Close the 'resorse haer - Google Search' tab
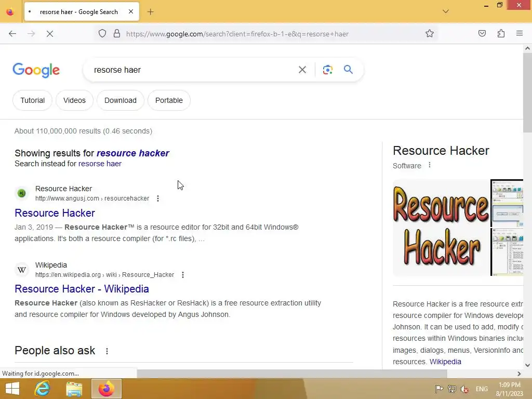Screen dimensions: 532x399 (x=131, y=11)
